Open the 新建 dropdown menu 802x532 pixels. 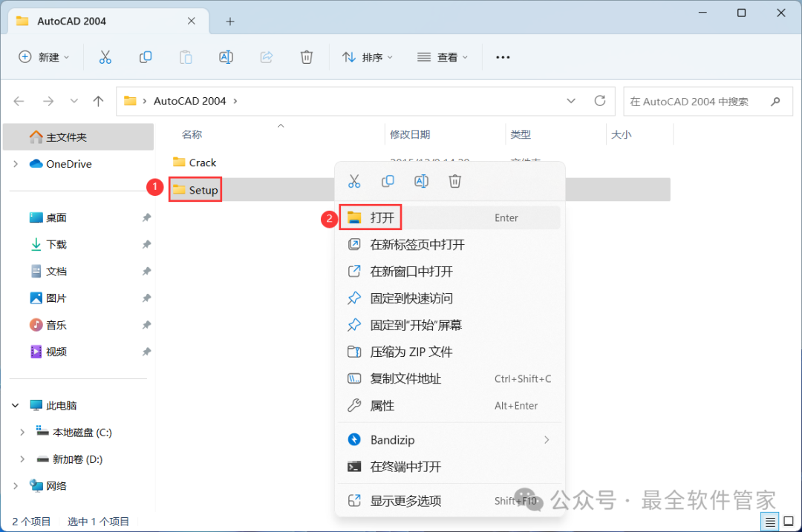coord(44,57)
